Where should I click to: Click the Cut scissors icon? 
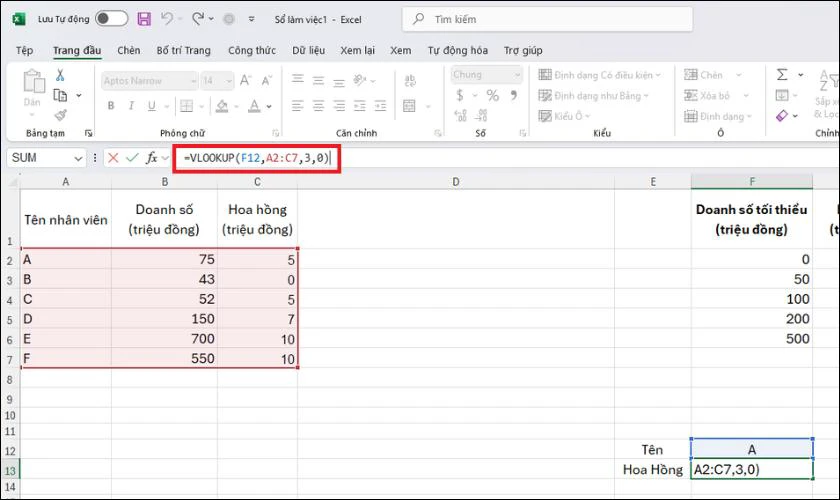[x=60, y=76]
